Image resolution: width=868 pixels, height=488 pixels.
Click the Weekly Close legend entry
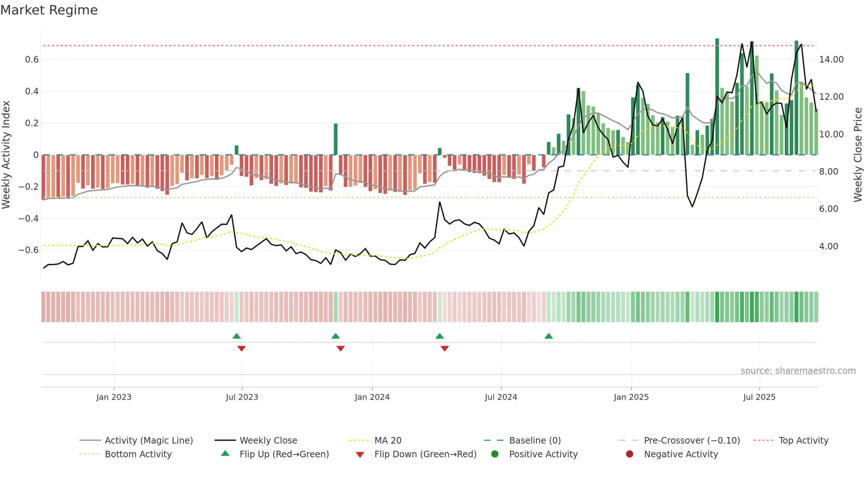[256, 440]
